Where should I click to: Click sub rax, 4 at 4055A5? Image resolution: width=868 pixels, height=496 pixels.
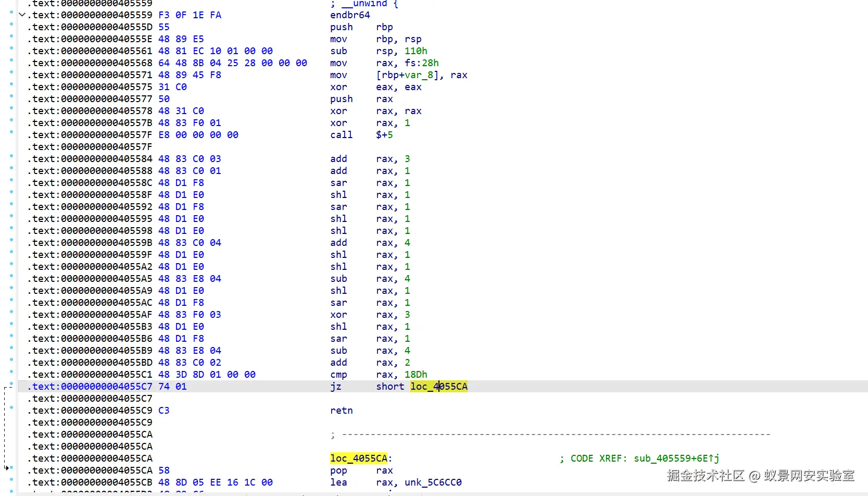pos(370,279)
